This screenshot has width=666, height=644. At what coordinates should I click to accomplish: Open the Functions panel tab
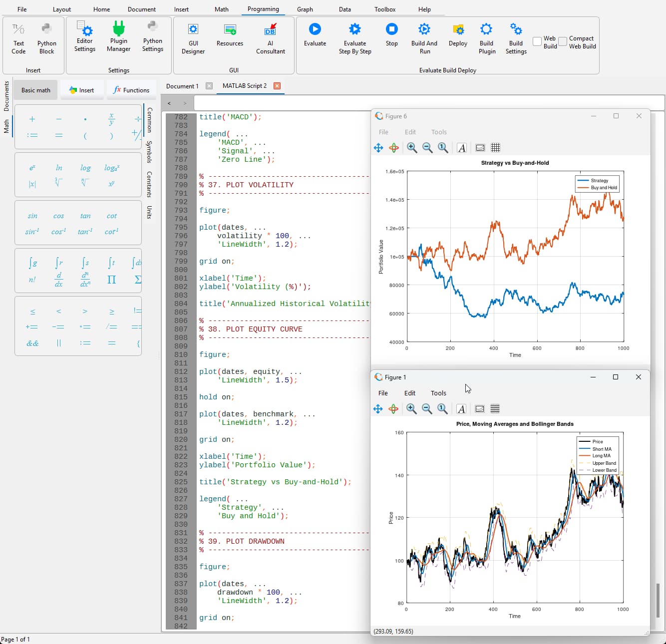click(x=131, y=90)
